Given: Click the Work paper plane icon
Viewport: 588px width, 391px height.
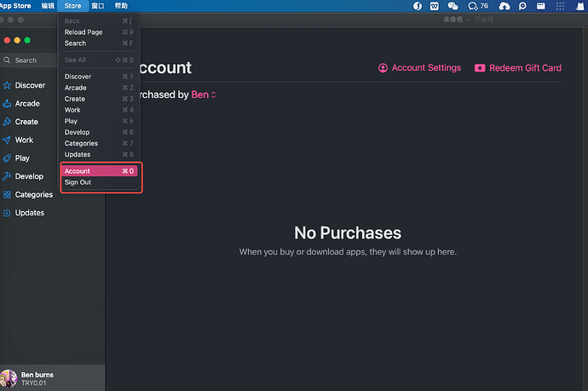Looking at the screenshot, I should 7,141.
